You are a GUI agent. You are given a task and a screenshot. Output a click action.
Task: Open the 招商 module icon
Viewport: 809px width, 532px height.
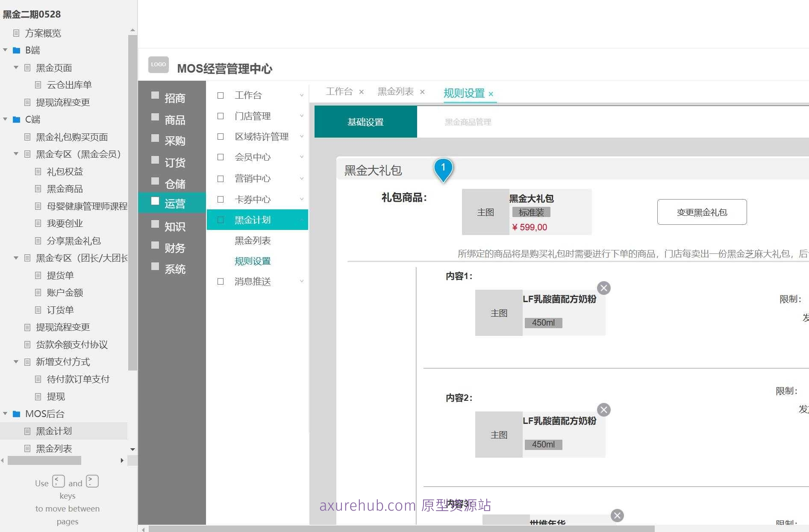pyautogui.click(x=155, y=95)
